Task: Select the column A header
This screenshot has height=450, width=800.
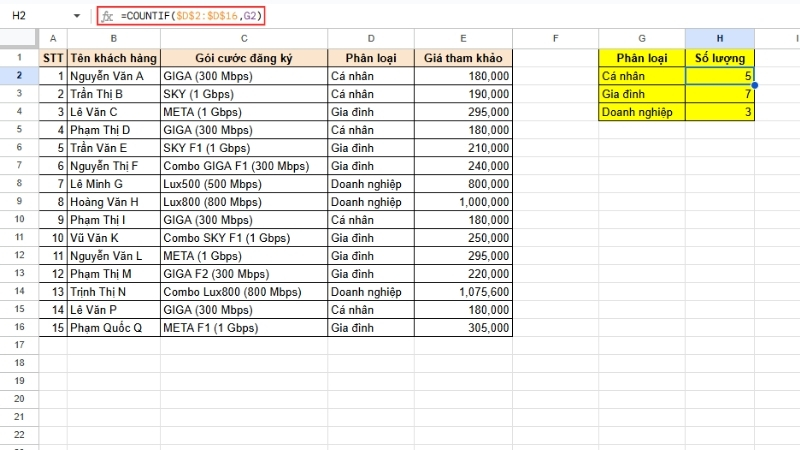Action: pos(53,38)
